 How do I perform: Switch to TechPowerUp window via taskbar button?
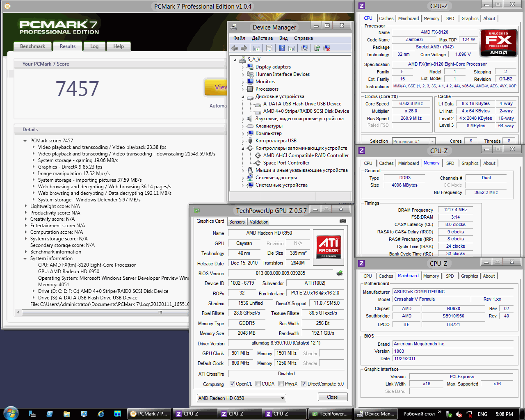tap(330, 414)
